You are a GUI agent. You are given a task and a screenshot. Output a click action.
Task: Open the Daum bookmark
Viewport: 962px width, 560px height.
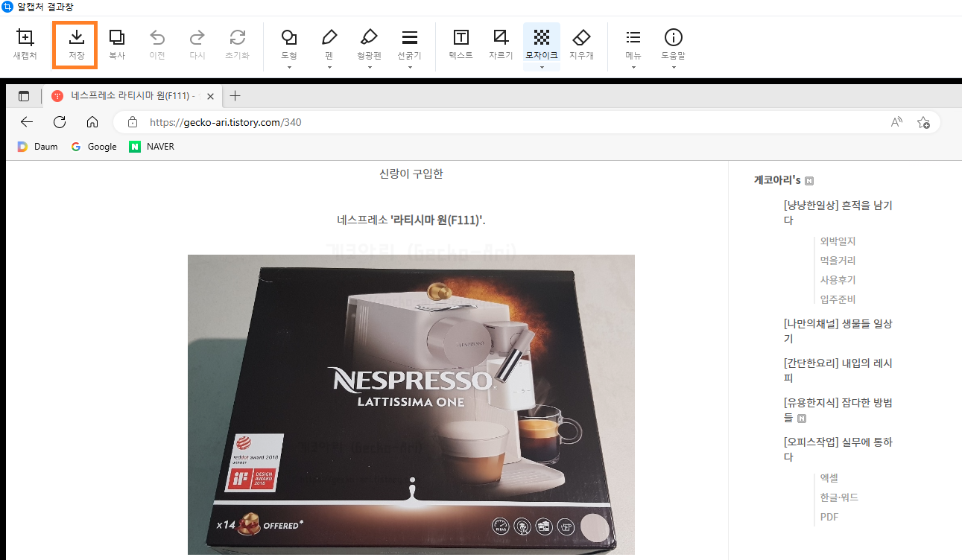coord(37,147)
